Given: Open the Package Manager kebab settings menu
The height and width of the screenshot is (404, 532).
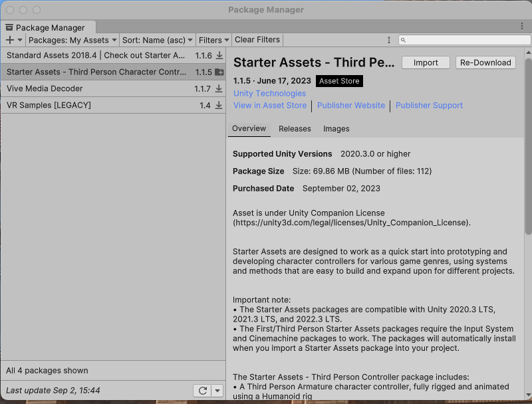Looking at the screenshot, I should point(389,41).
